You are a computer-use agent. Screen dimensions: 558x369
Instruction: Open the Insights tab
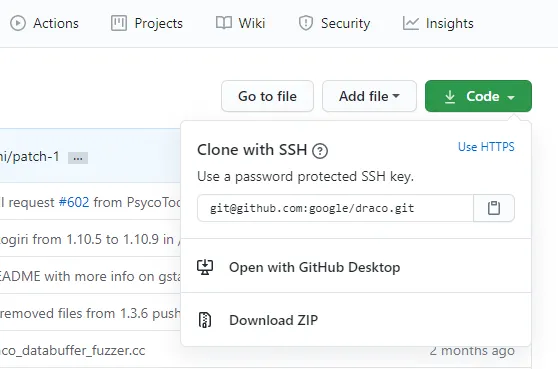tap(438, 23)
